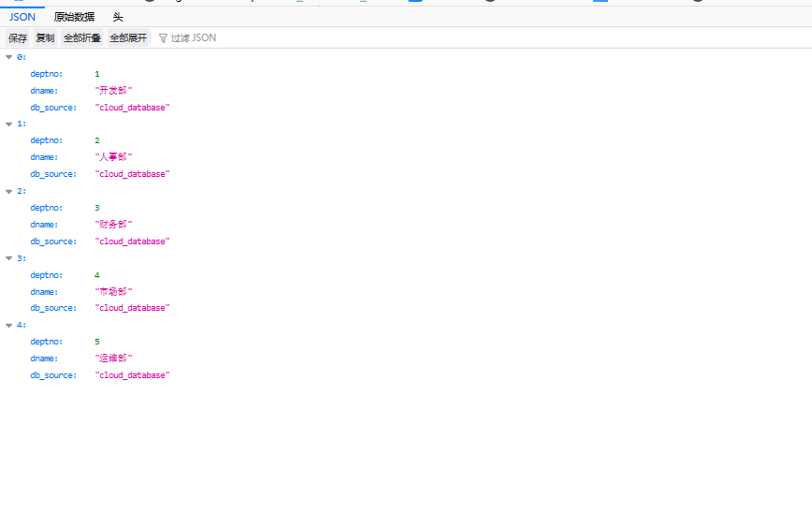Select deptno value 3
This screenshot has width=812, height=527.
click(97, 208)
